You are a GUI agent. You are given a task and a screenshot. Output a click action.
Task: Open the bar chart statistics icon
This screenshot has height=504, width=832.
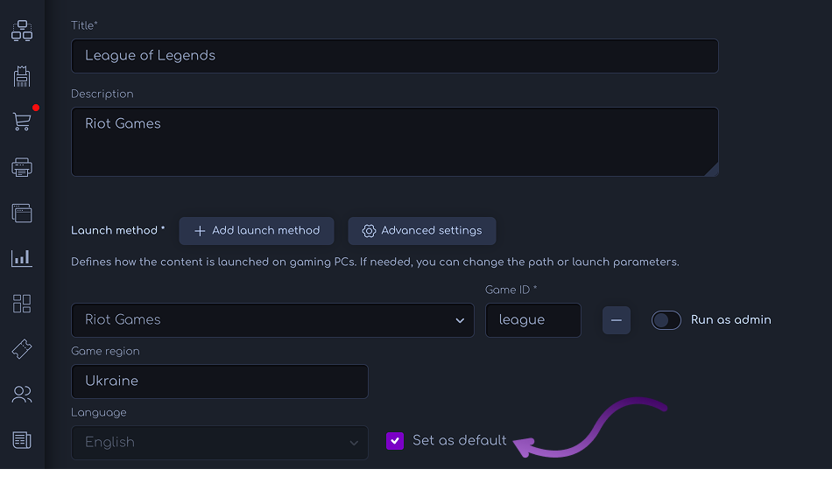(x=22, y=258)
